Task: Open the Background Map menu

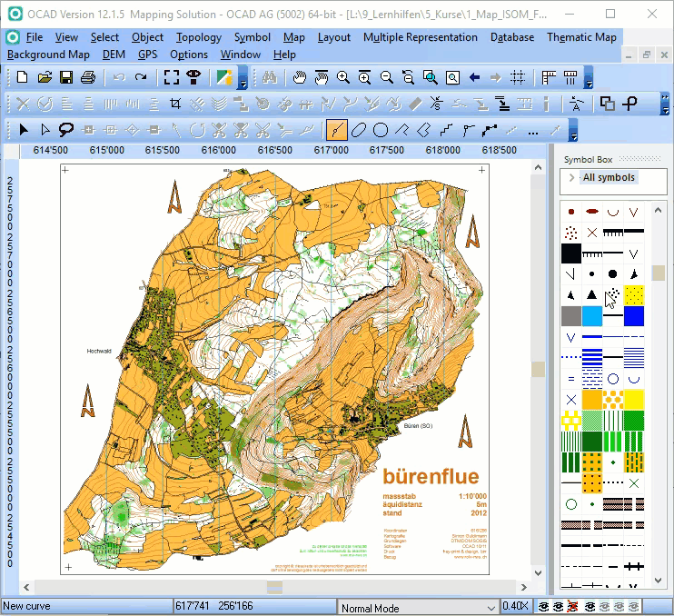Action: click(48, 55)
